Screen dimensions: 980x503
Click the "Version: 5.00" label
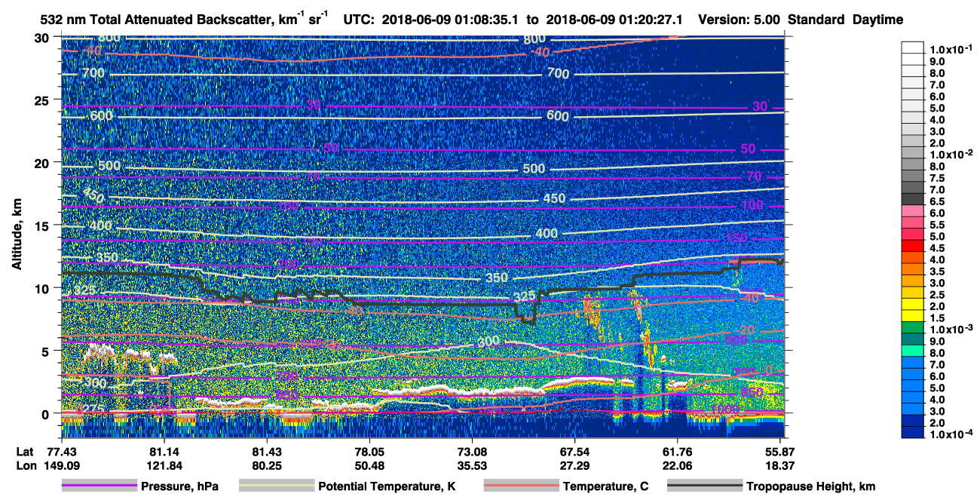(x=739, y=20)
